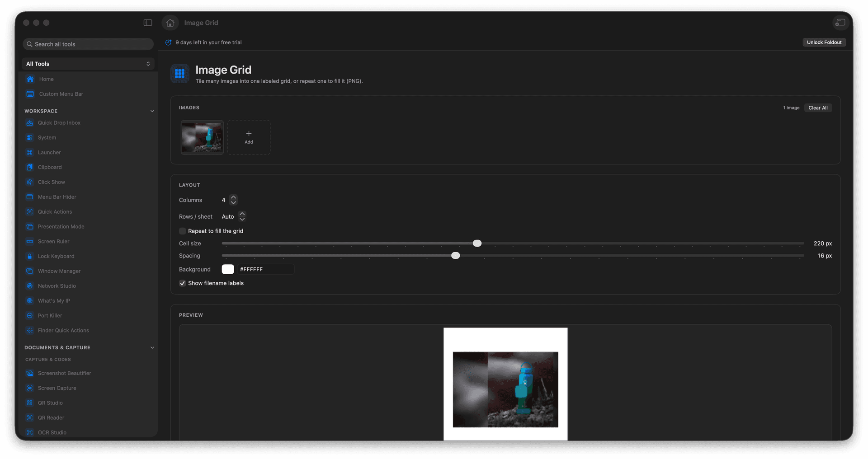Open Window Manager icon

point(30,271)
